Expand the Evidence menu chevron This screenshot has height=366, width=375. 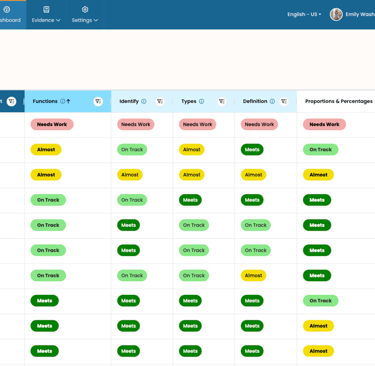tap(58, 20)
